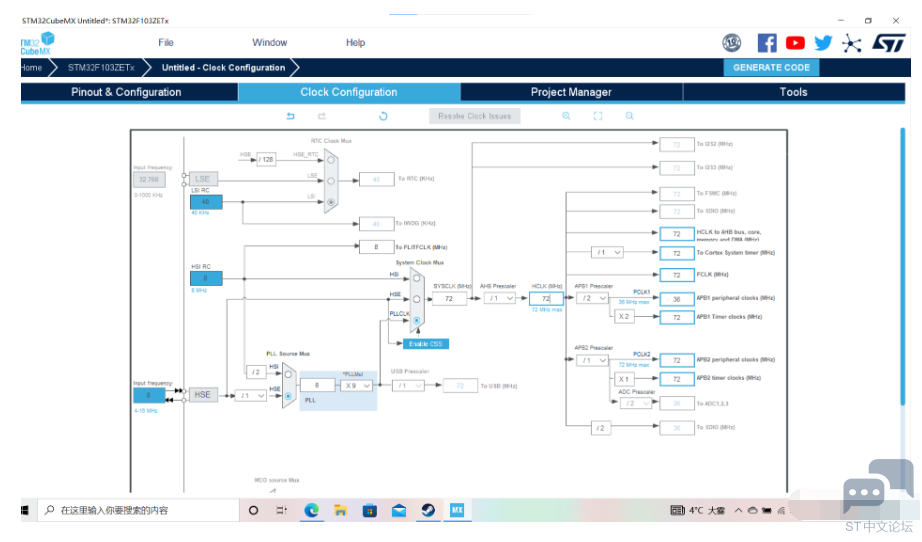Open the PLLMul X 9 dropdown
922x542 pixels.
357,386
